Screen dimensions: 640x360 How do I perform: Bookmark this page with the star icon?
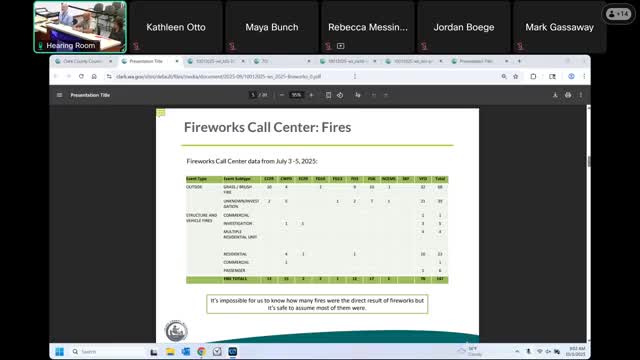click(x=516, y=76)
